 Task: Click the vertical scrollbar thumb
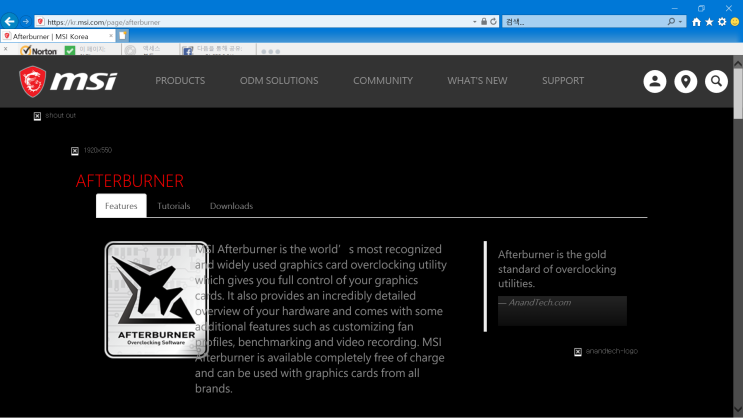[738, 93]
